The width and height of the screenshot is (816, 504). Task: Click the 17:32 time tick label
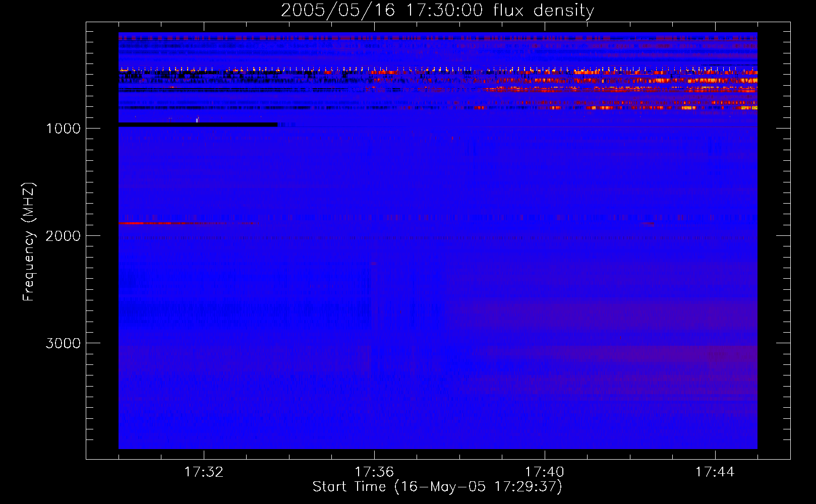(x=204, y=472)
